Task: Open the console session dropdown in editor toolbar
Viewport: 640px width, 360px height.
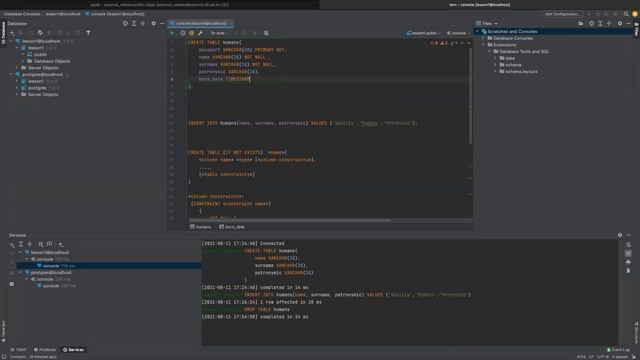Action: (458, 33)
